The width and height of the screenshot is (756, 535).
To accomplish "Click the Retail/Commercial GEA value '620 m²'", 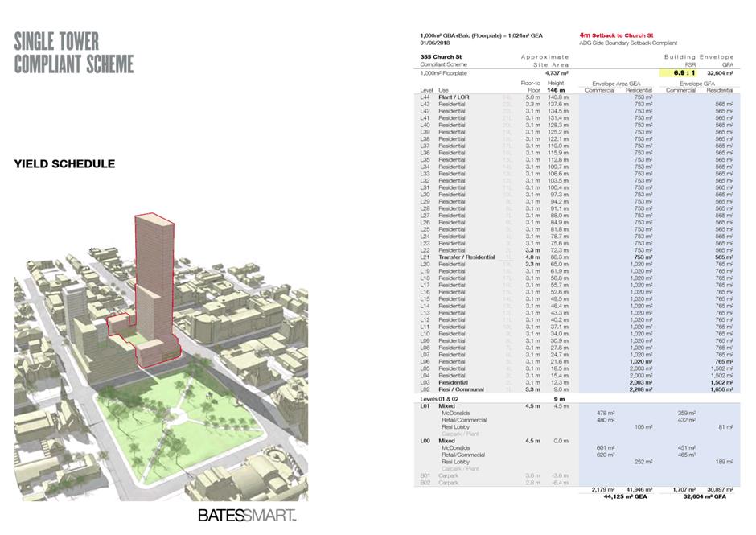I will (x=606, y=455).
